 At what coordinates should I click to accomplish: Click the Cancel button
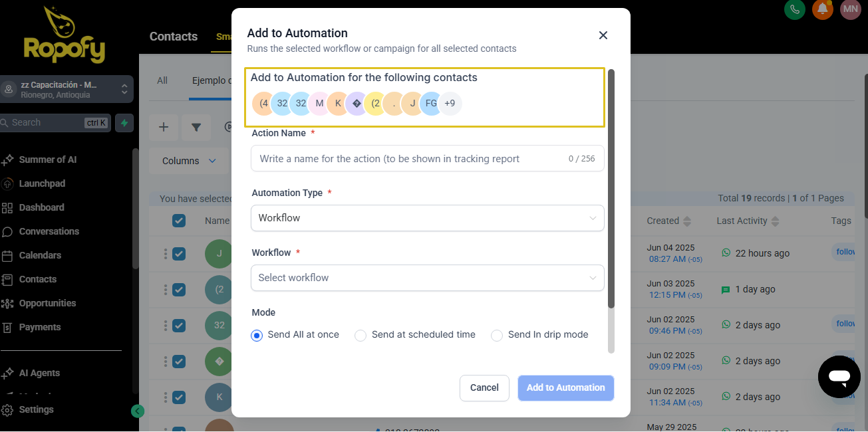click(484, 388)
